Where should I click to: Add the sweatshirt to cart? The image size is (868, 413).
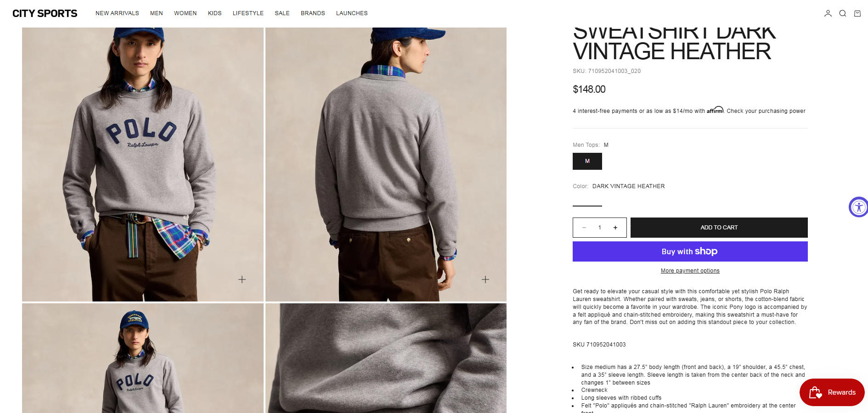[719, 228]
